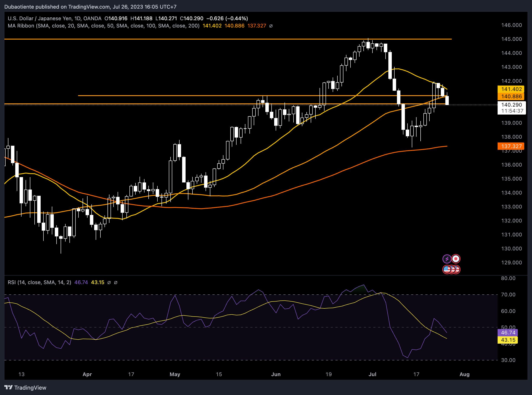Click the L140.271 low value in header

166,18
